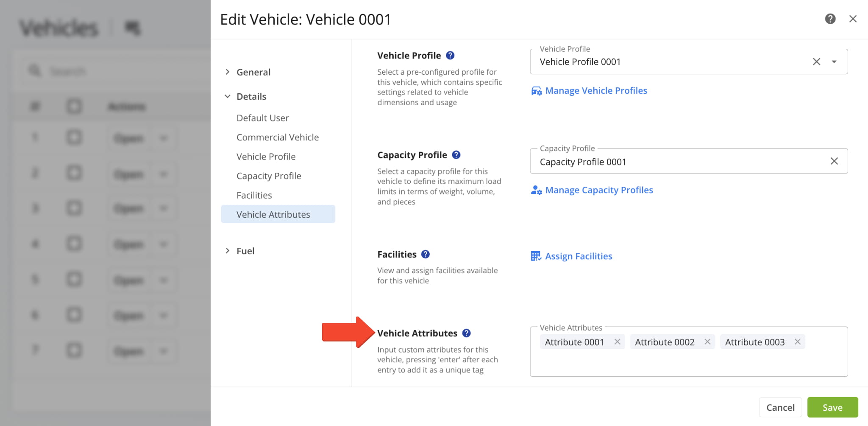Remove the Attribute 0001 tag
Image resolution: width=868 pixels, height=426 pixels.
click(x=617, y=342)
